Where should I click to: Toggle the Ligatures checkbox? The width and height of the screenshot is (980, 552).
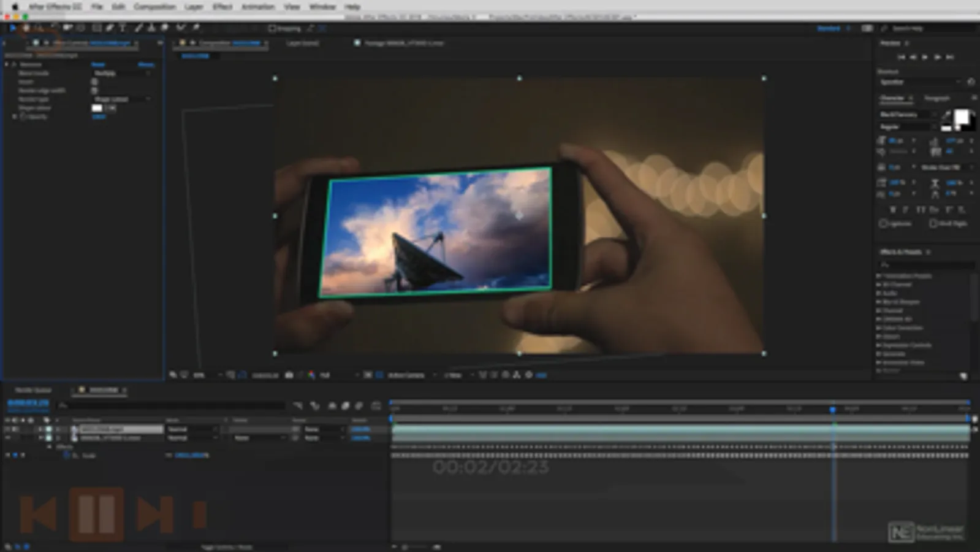click(883, 224)
